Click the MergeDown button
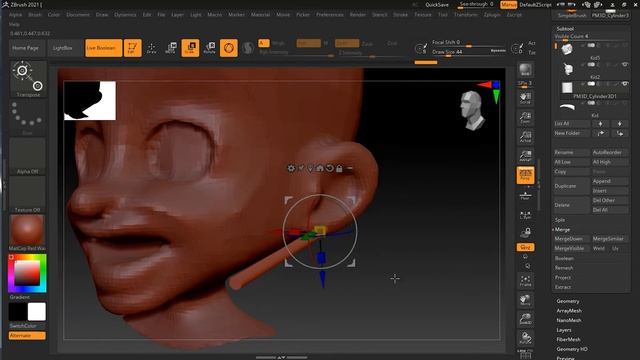Image resolution: width=640 pixels, height=360 pixels. point(571,239)
